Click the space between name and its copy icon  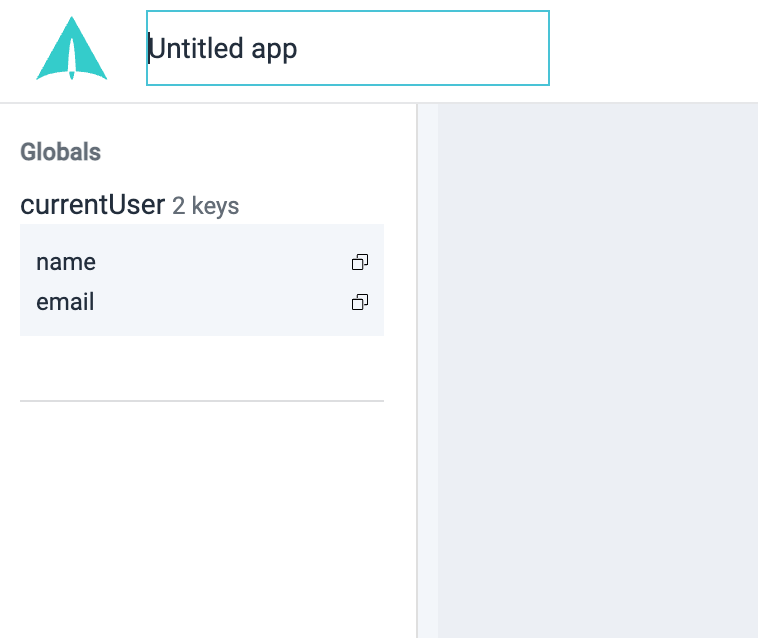220,262
